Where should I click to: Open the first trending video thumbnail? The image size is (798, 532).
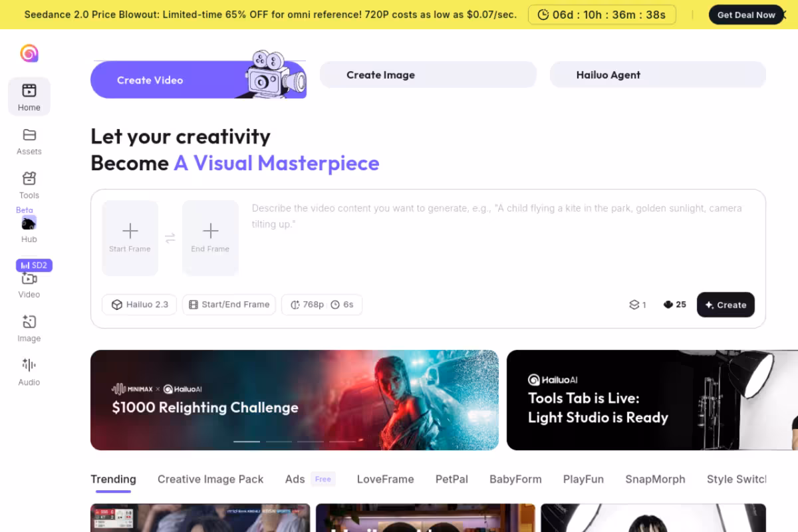pyautogui.click(x=200, y=518)
